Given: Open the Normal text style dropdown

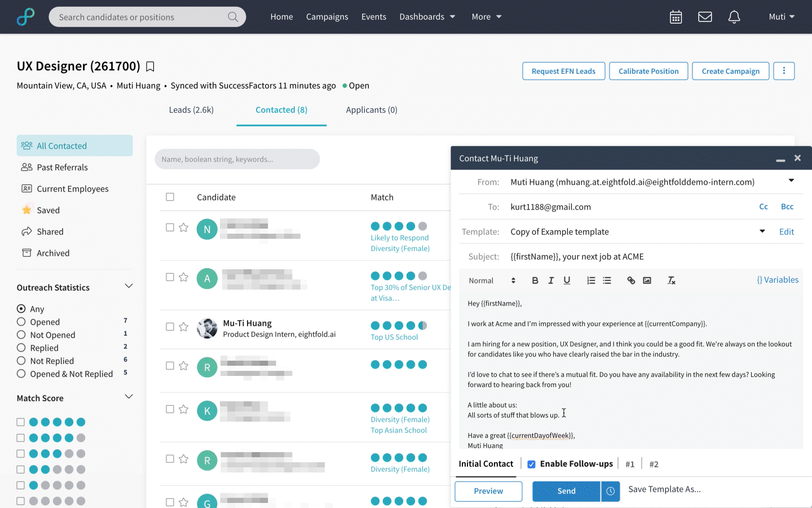Looking at the screenshot, I should point(492,281).
